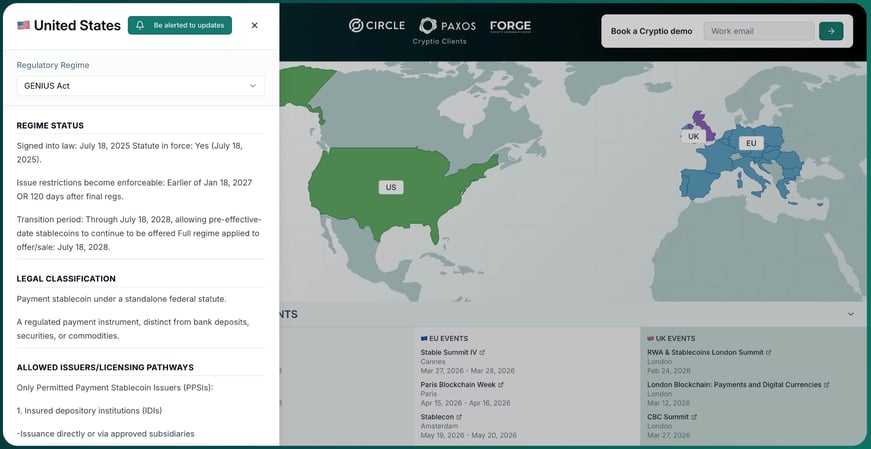Open the Paris Blockchain Week link
This screenshot has width=871, height=449.
[458, 384]
